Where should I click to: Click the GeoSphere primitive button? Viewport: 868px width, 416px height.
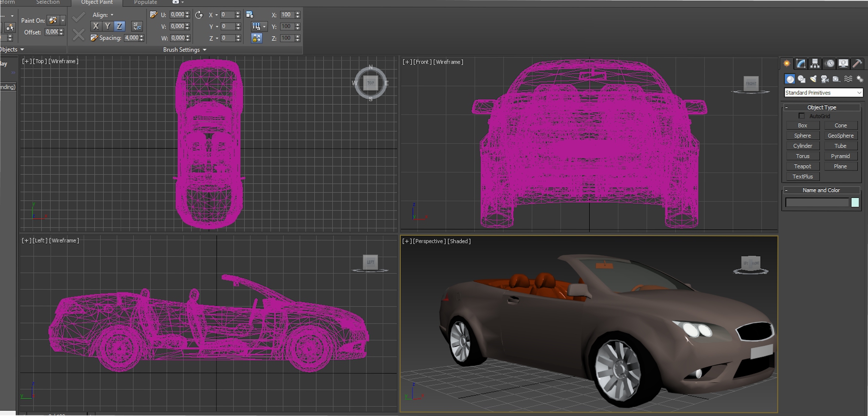point(841,135)
